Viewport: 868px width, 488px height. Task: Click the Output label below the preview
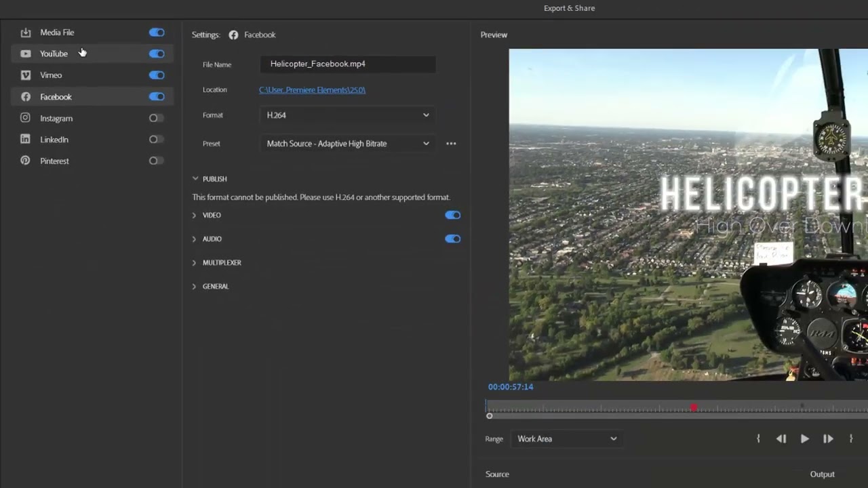click(x=822, y=474)
